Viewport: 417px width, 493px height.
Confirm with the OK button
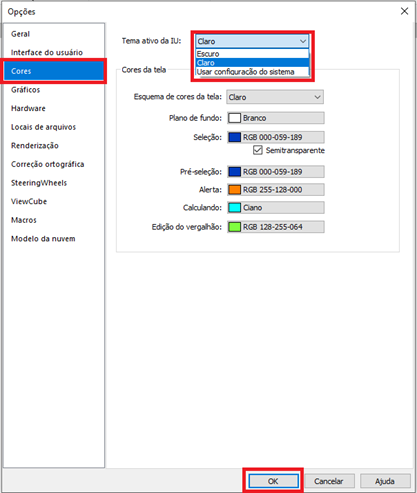point(273,481)
